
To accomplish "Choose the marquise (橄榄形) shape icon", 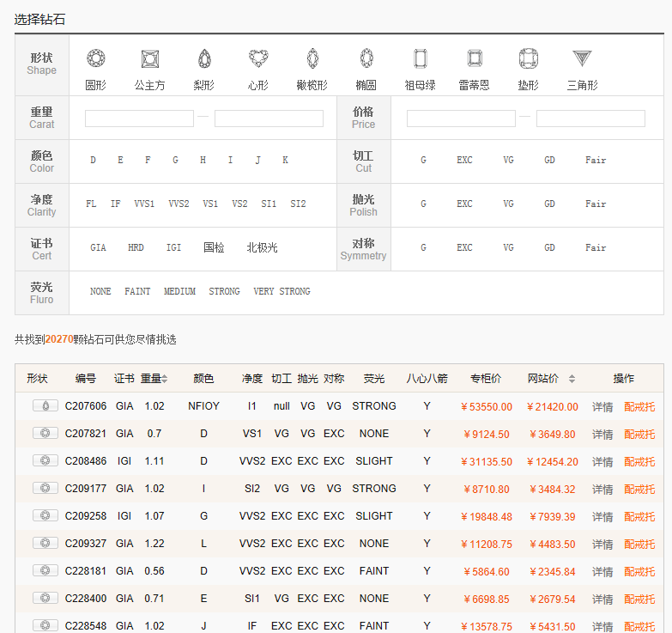I will click(x=312, y=59).
